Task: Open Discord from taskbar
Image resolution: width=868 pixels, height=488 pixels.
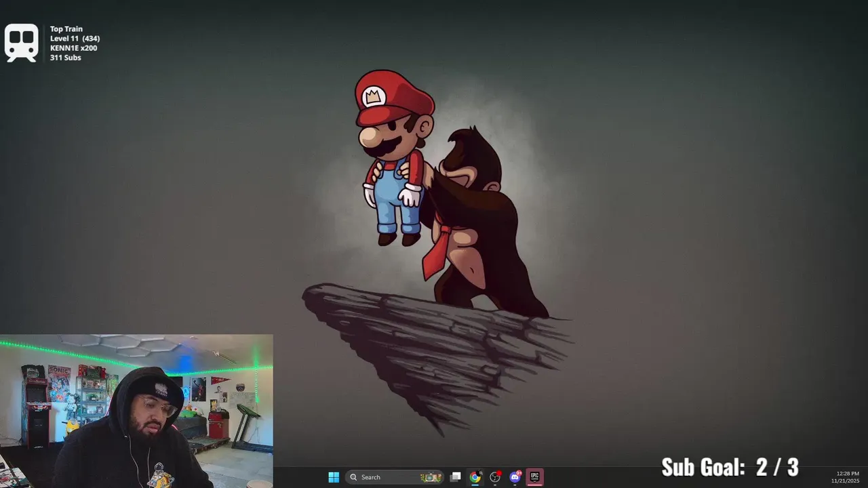Action: pyautogui.click(x=515, y=477)
